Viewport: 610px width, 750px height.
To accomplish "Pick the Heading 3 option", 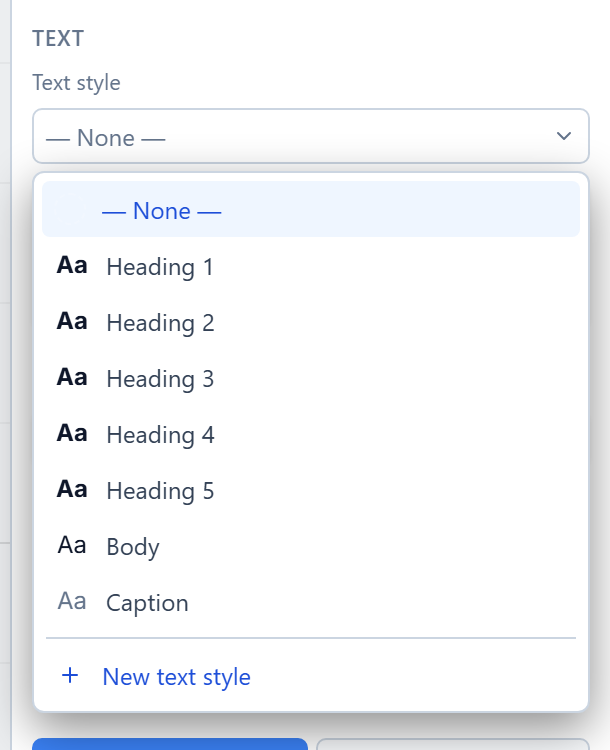I will click(311, 377).
